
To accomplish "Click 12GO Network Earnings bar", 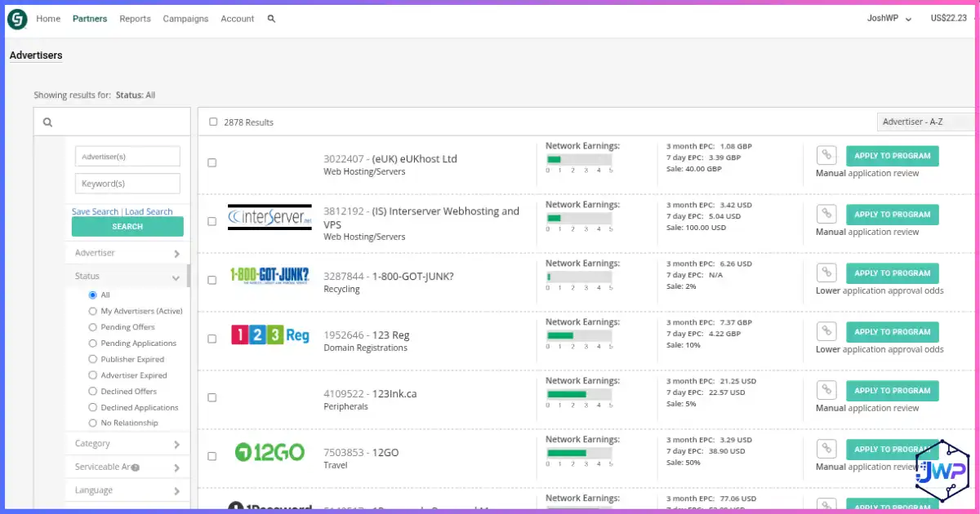I will point(578,453).
